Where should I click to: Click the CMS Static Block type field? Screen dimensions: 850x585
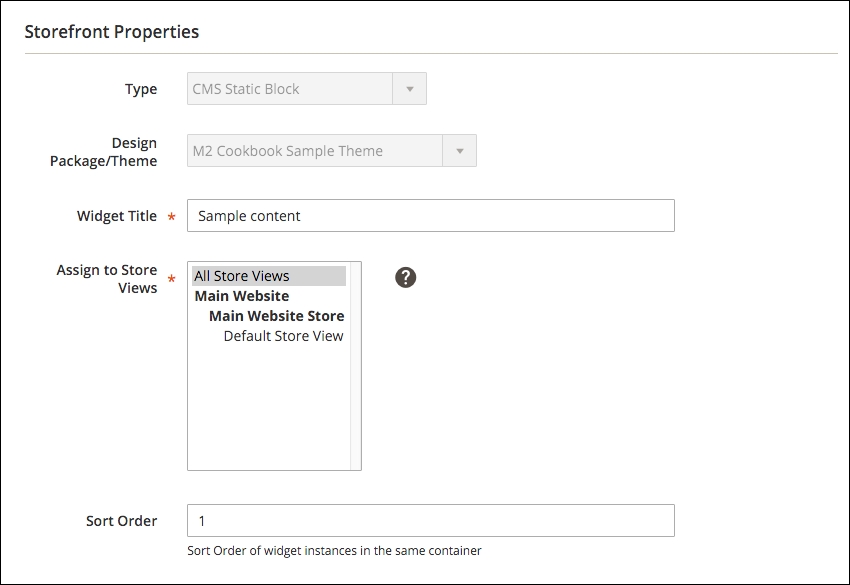click(307, 89)
